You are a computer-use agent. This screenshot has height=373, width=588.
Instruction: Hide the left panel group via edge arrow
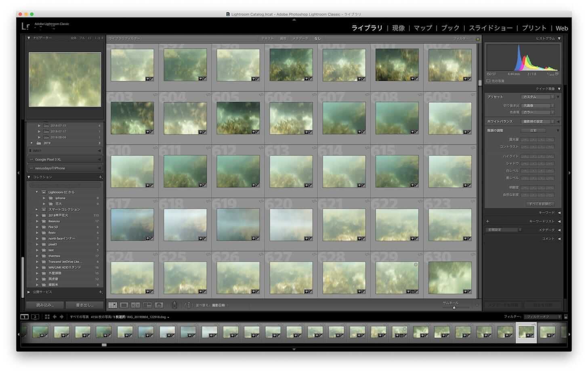(x=18, y=173)
